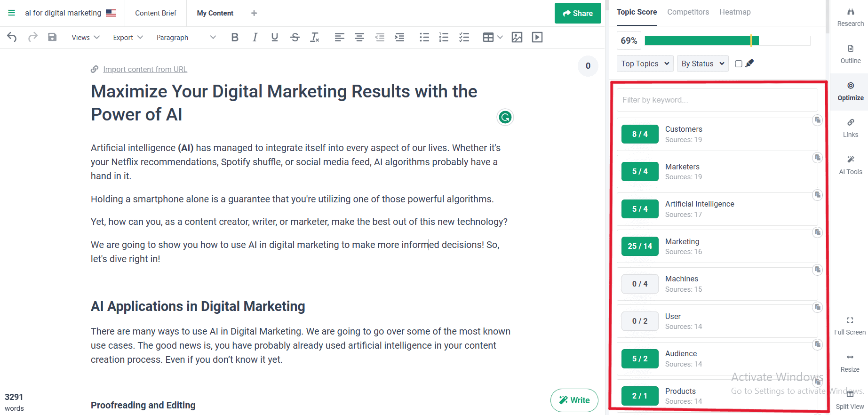
Task: Select the Products topic row
Action: (717, 396)
